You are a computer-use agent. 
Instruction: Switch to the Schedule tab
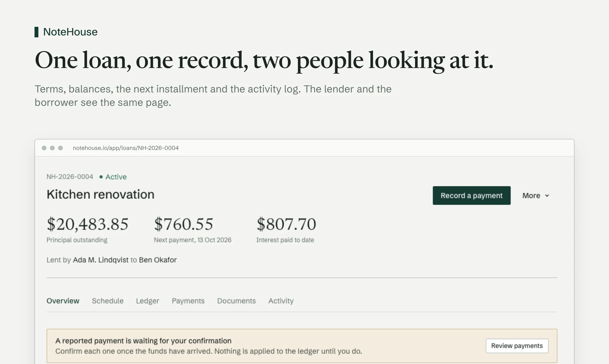pyautogui.click(x=108, y=301)
